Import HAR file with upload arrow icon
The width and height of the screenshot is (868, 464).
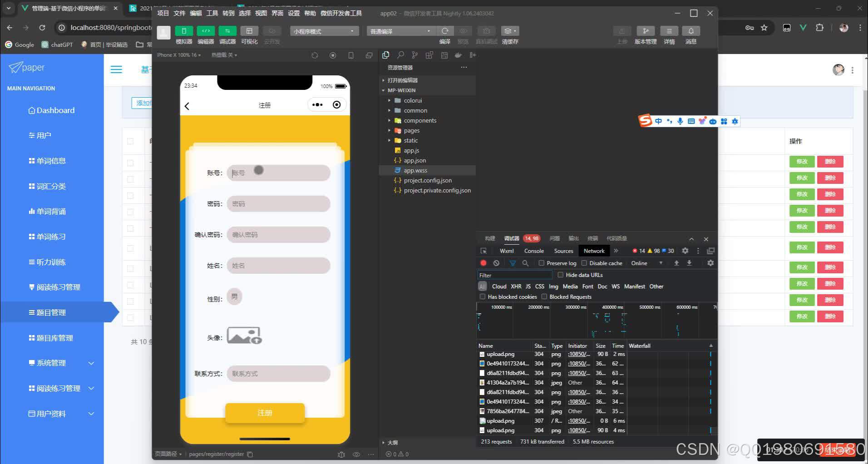[x=676, y=263]
